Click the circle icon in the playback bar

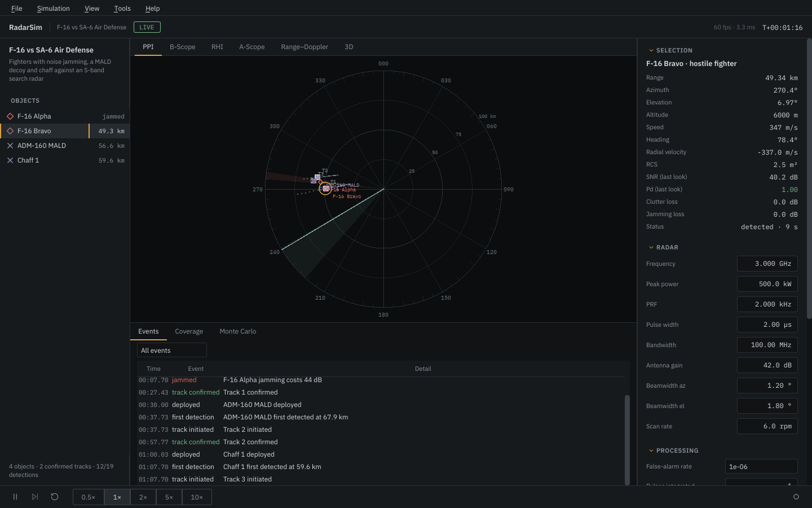[796, 497]
